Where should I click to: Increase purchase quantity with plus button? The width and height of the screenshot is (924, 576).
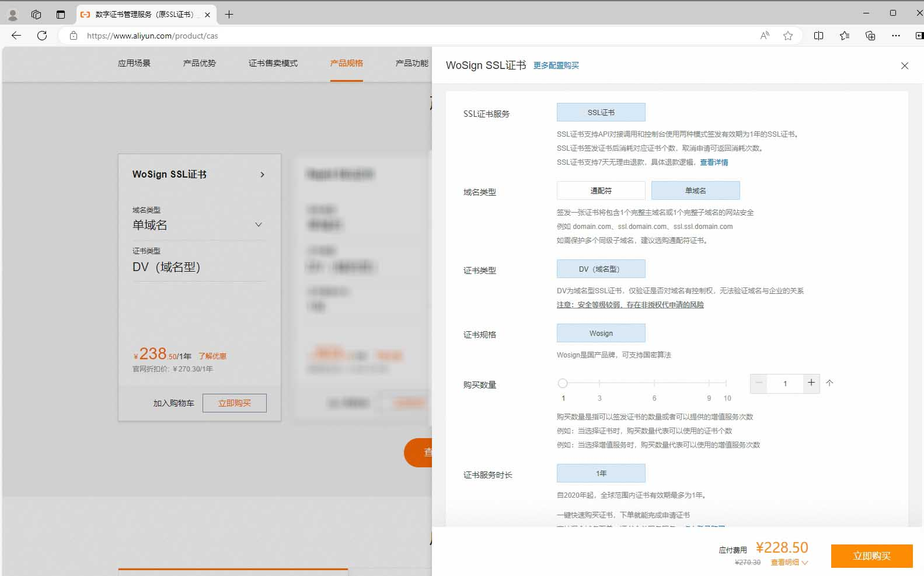click(811, 383)
